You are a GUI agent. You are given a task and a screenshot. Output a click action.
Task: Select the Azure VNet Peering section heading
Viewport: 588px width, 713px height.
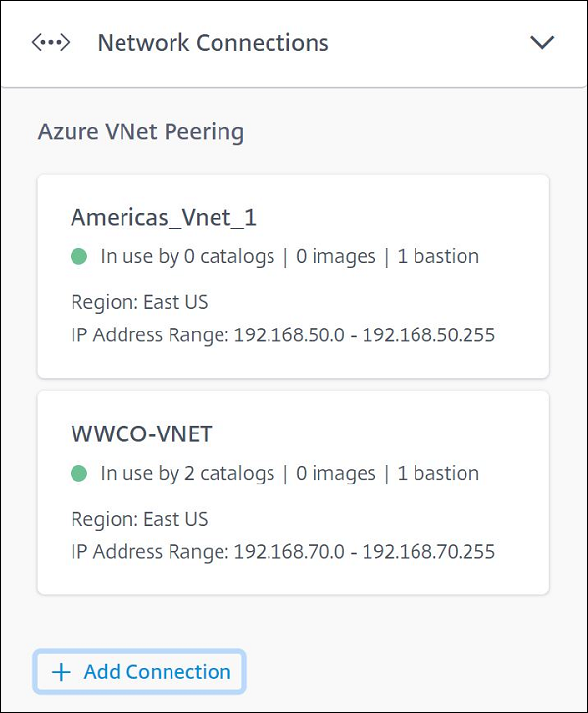pos(140,131)
